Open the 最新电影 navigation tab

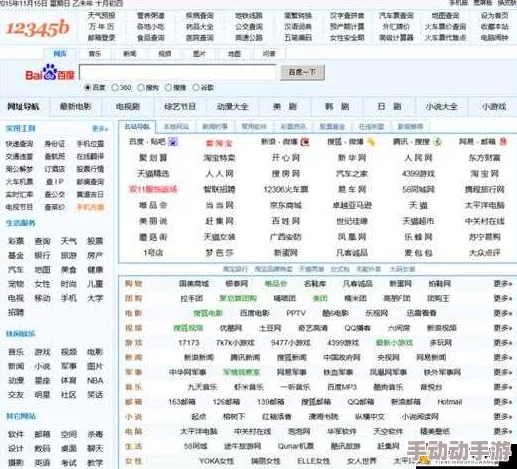[x=75, y=107]
